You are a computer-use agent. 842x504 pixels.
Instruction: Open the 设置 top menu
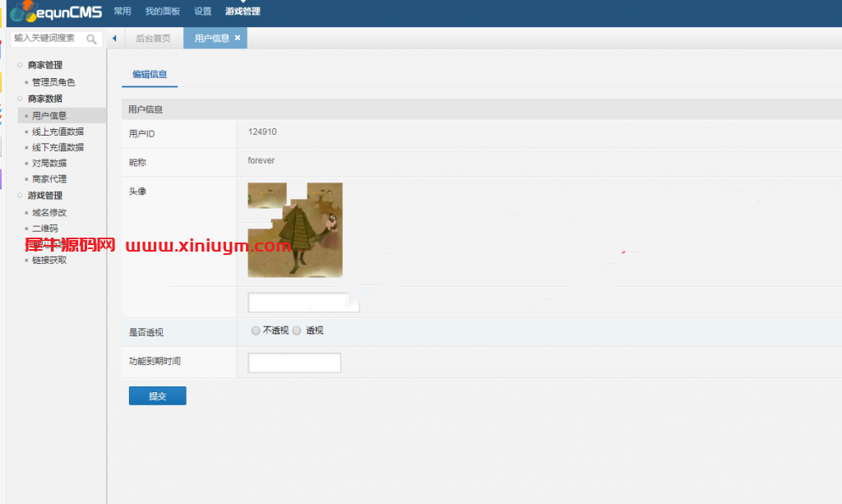[202, 12]
